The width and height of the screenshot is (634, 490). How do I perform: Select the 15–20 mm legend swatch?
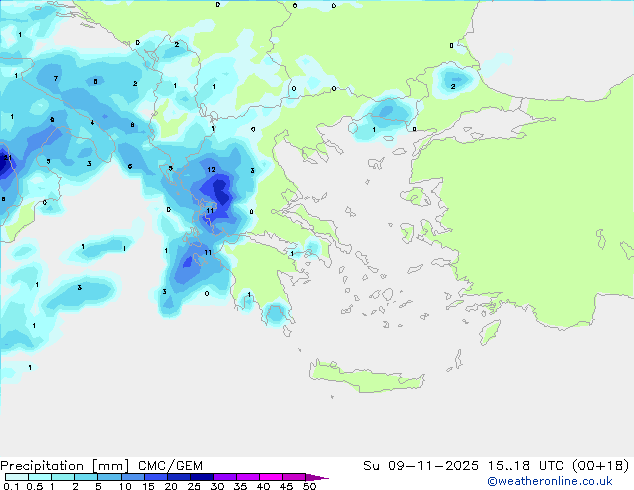(155, 477)
